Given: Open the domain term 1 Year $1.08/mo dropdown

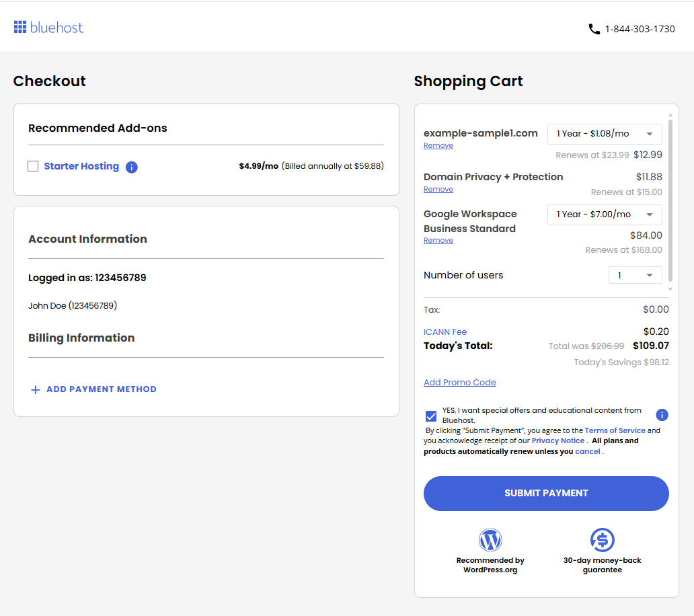Looking at the screenshot, I should coord(605,134).
